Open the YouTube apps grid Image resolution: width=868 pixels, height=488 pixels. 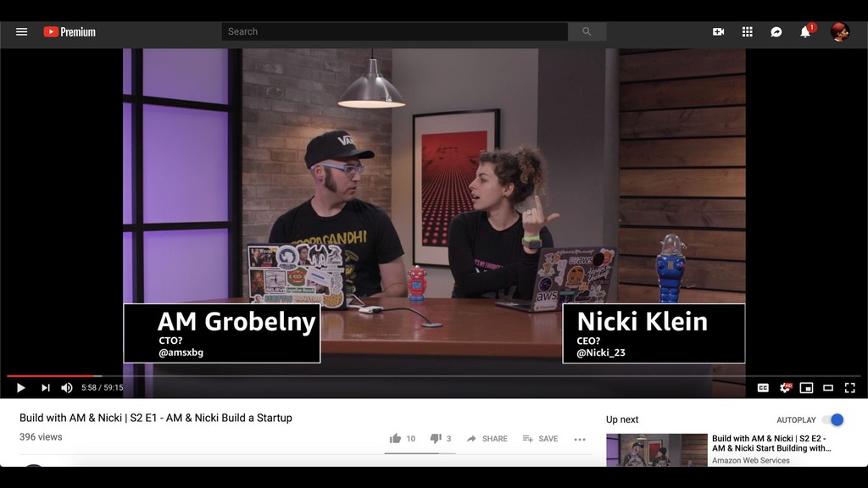[x=748, y=32]
